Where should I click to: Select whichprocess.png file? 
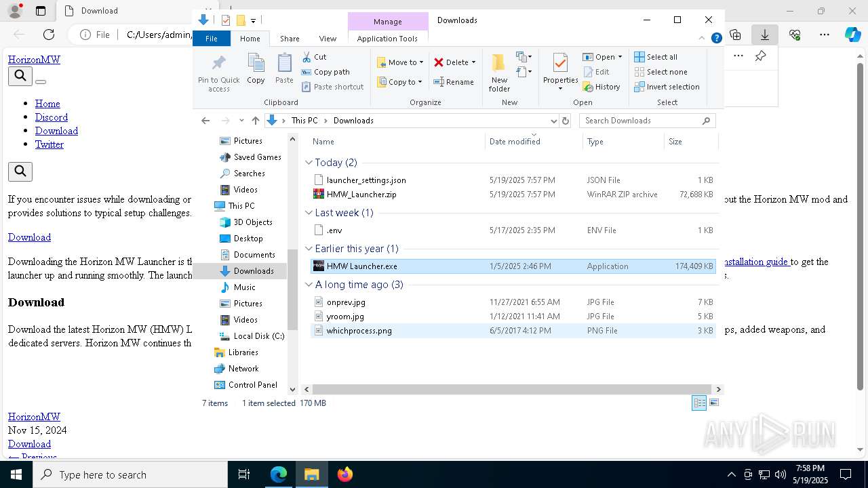click(359, 331)
